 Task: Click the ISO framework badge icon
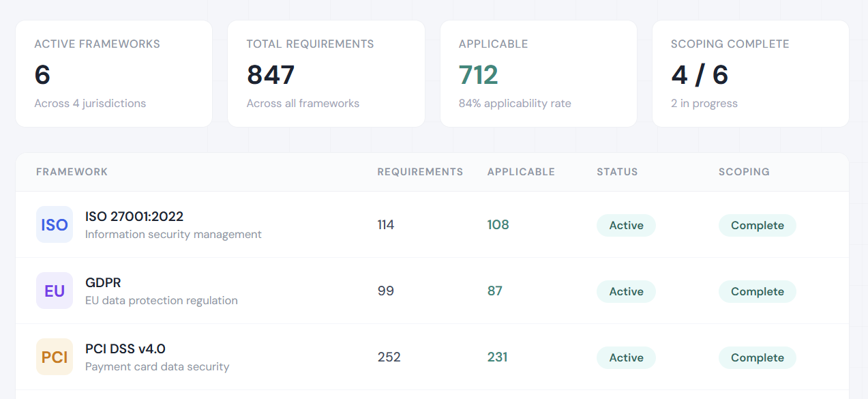(55, 224)
